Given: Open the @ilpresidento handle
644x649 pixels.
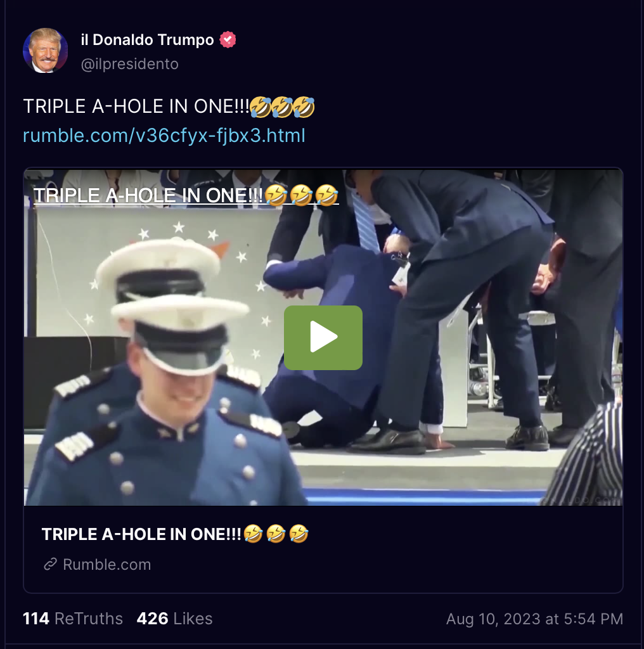Looking at the screenshot, I should [x=129, y=64].
